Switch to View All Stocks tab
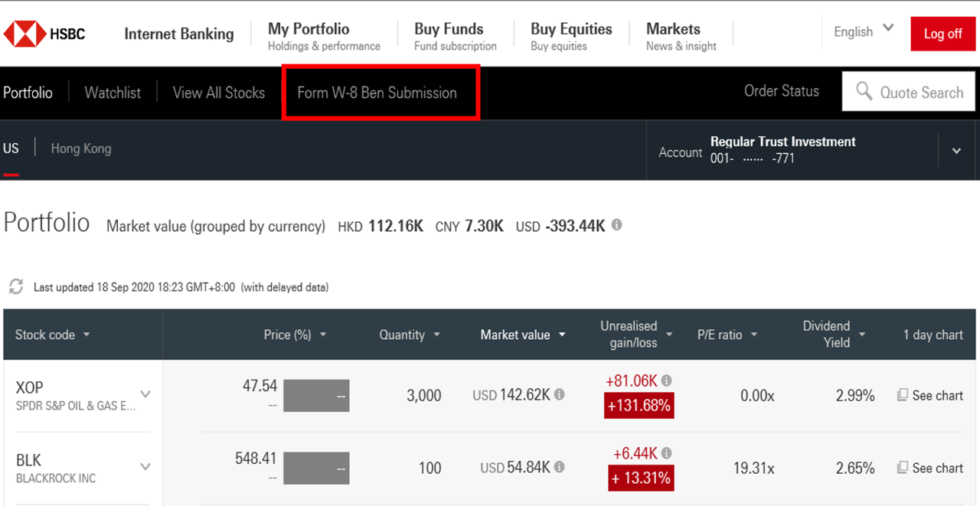Screen dimensions: 980x506 click(x=219, y=93)
